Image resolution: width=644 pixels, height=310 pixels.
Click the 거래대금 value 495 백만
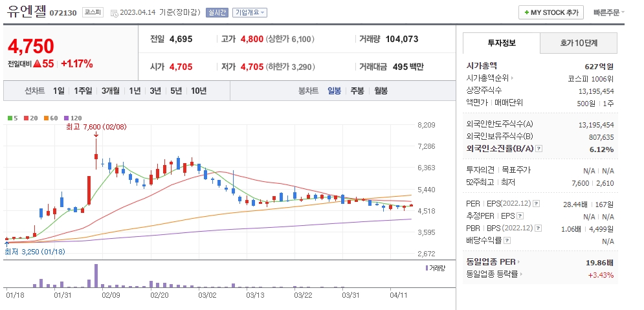[x=408, y=67]
